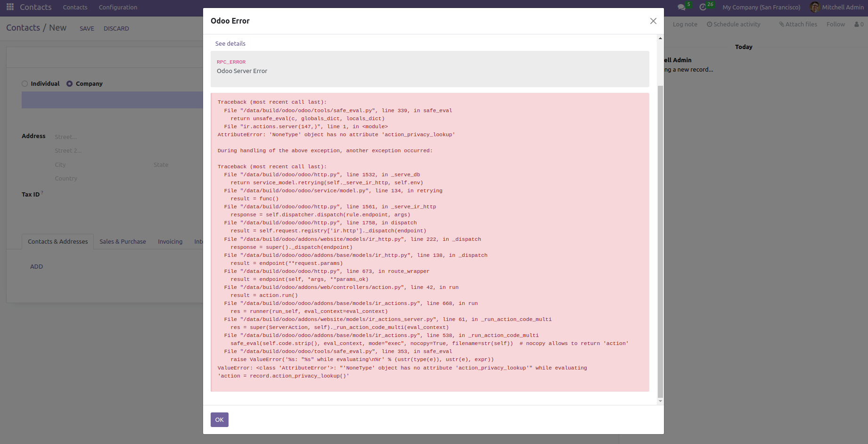Open the State dropdown field
Viewport: 868px width, 444px height.
tap(161, 164)
